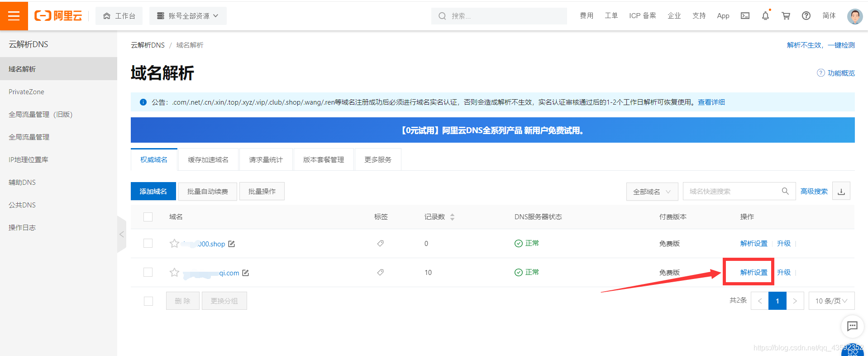Image resolution: width=868 pixels, height=356 pixels.
Task: Click 升级 in the qi.com row
Action: [784, 272]
